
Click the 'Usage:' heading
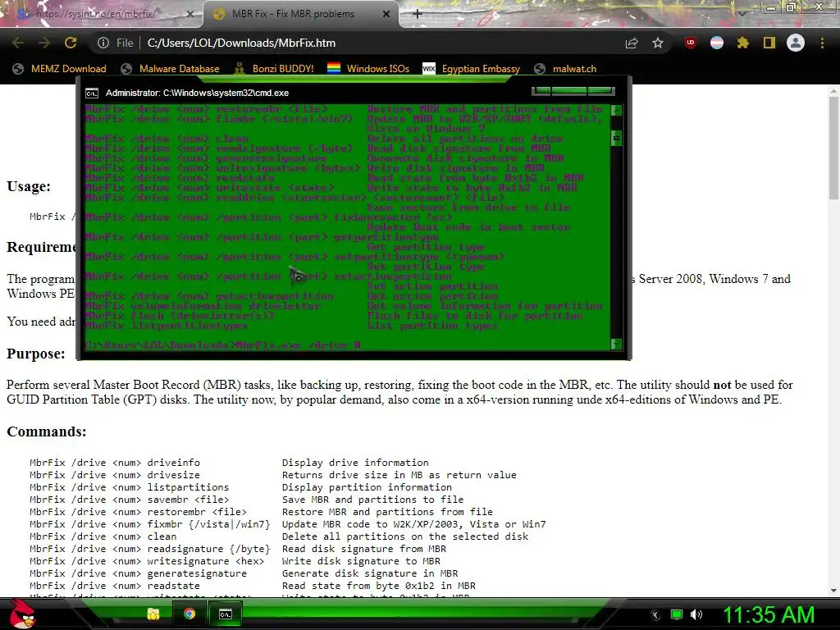coord(29,186)
